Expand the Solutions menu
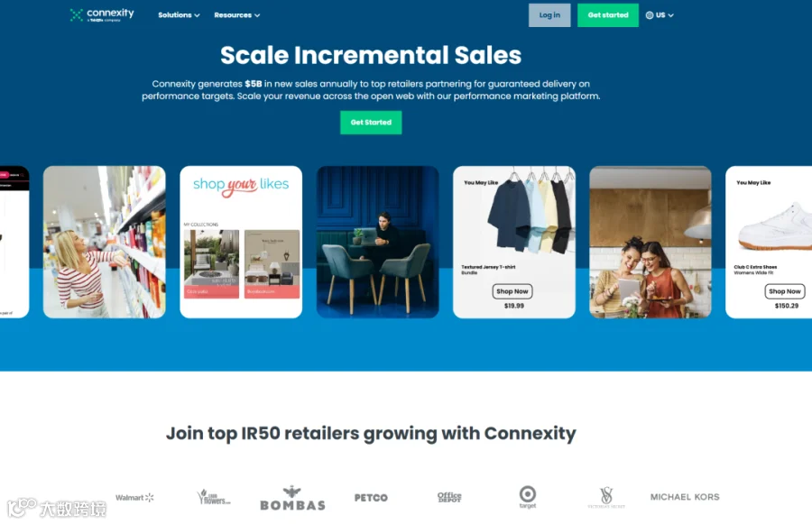 (179, 15)
